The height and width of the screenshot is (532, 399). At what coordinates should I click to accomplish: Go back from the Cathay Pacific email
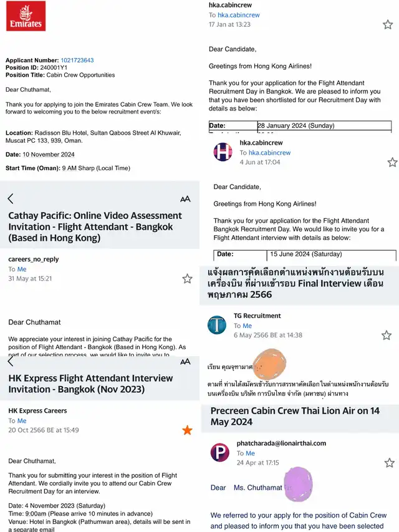click(x=11, y=199)
